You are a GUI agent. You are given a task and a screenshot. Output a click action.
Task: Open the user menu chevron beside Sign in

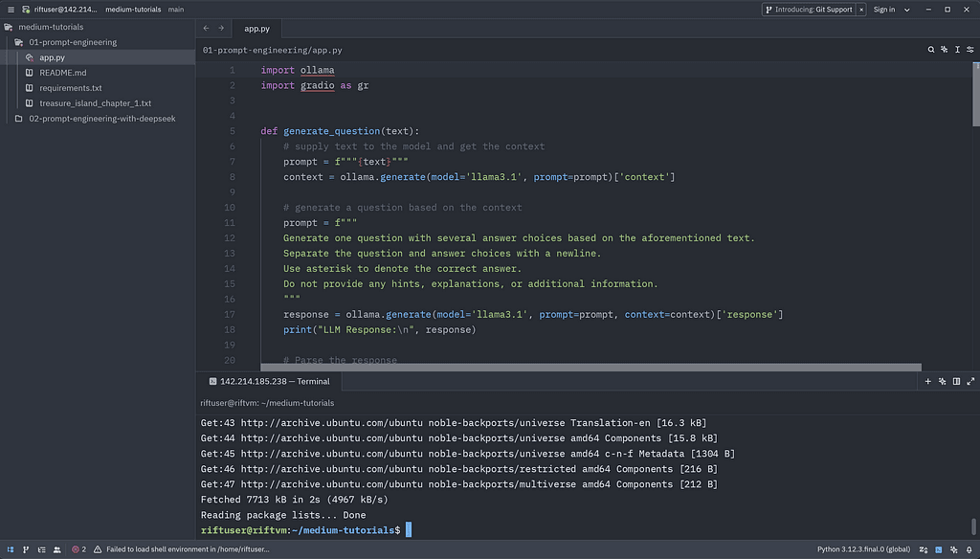click(907, 10)
